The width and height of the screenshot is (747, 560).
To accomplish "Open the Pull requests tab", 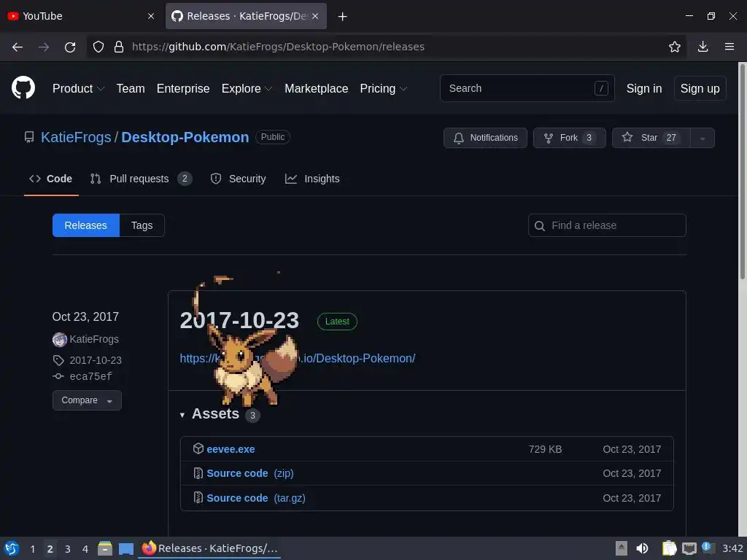I will click(x=141, y=179).
